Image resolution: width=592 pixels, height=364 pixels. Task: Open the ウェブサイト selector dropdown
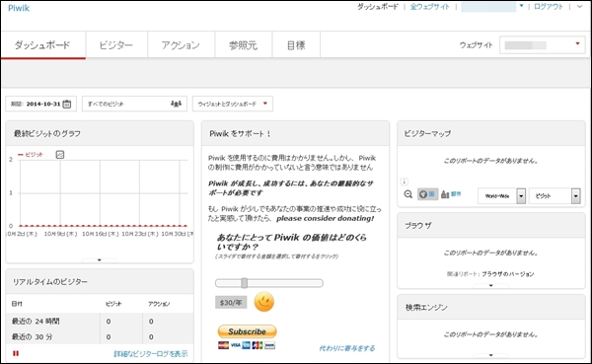542,45
